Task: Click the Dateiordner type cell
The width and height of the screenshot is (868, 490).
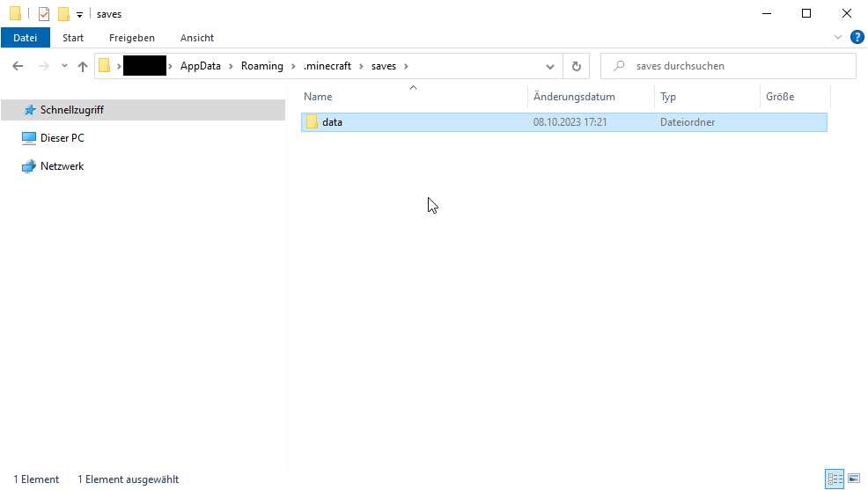Action: click(x=687, y=122)
